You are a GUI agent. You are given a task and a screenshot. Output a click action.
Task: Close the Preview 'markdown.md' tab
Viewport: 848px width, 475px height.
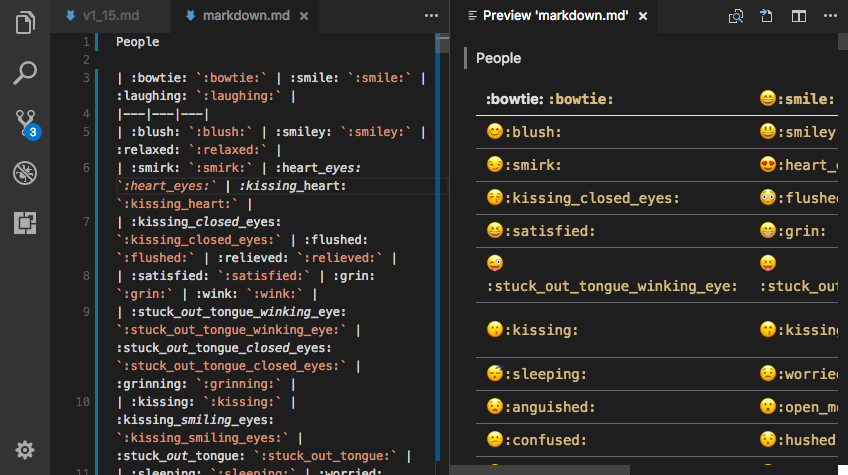pyautogui.click(x=643, y=16)
